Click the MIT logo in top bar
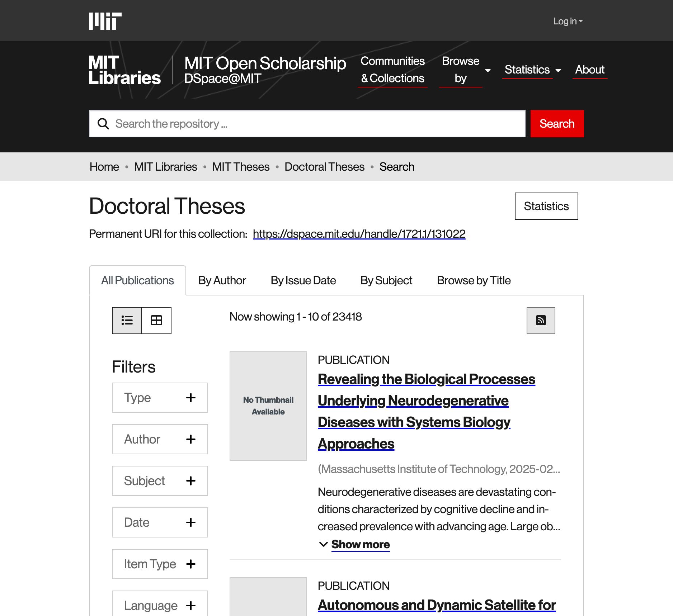The width and height of the screenshot is (673, 616). pos(105,21)
